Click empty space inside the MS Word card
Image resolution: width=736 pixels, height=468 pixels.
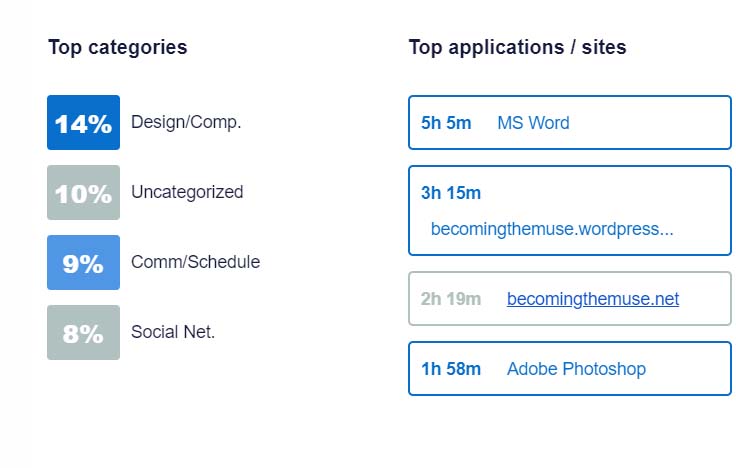pos(660,123)
